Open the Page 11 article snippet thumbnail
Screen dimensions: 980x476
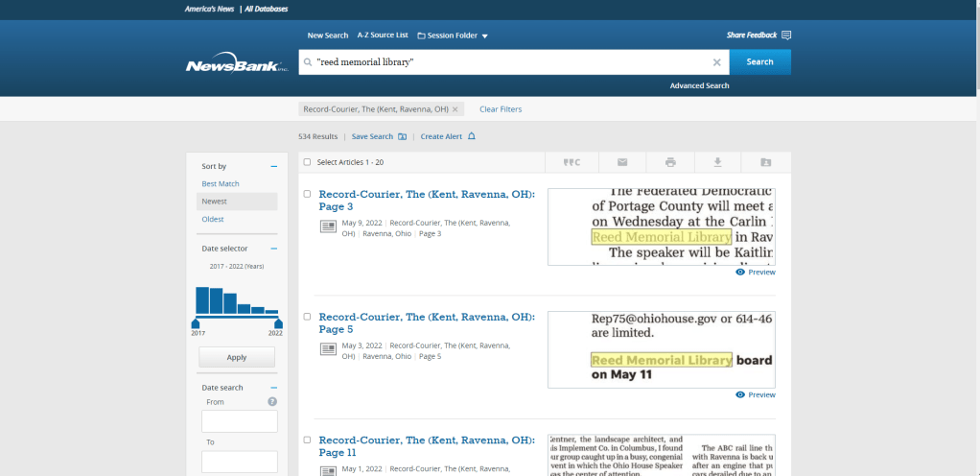pos(662,455)
